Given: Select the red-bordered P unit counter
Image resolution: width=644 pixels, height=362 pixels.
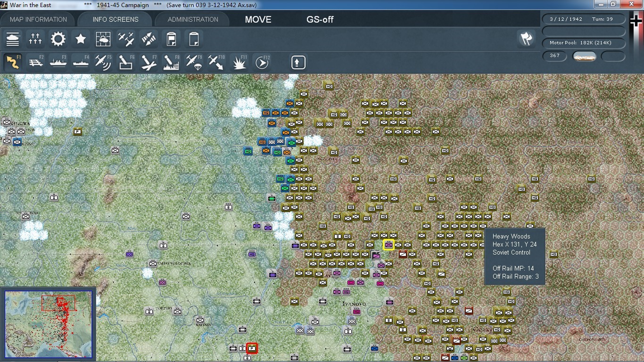Looking at the screenshot, I should [x=252, y=348].
